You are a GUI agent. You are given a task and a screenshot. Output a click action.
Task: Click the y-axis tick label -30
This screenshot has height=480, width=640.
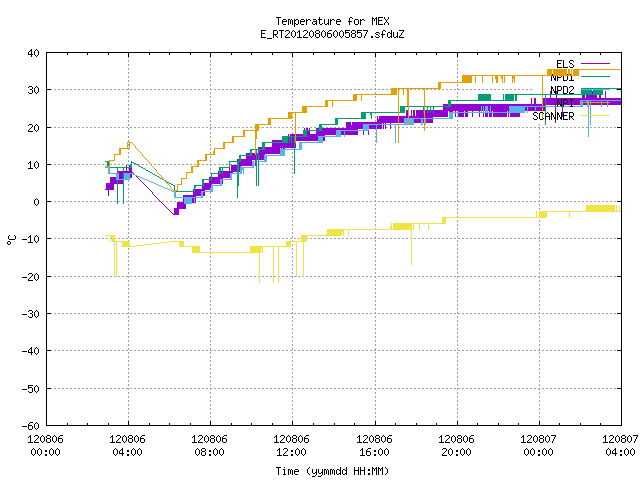[31, 314]
